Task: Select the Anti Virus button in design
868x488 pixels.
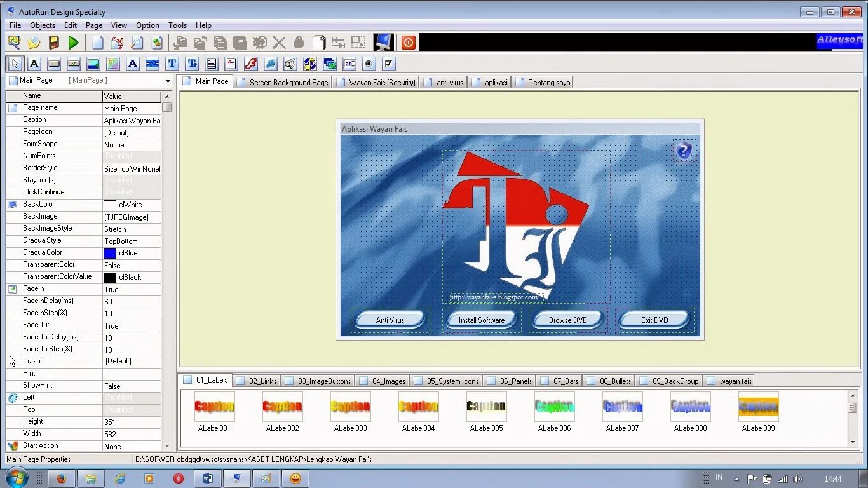Action: [390, 320]
